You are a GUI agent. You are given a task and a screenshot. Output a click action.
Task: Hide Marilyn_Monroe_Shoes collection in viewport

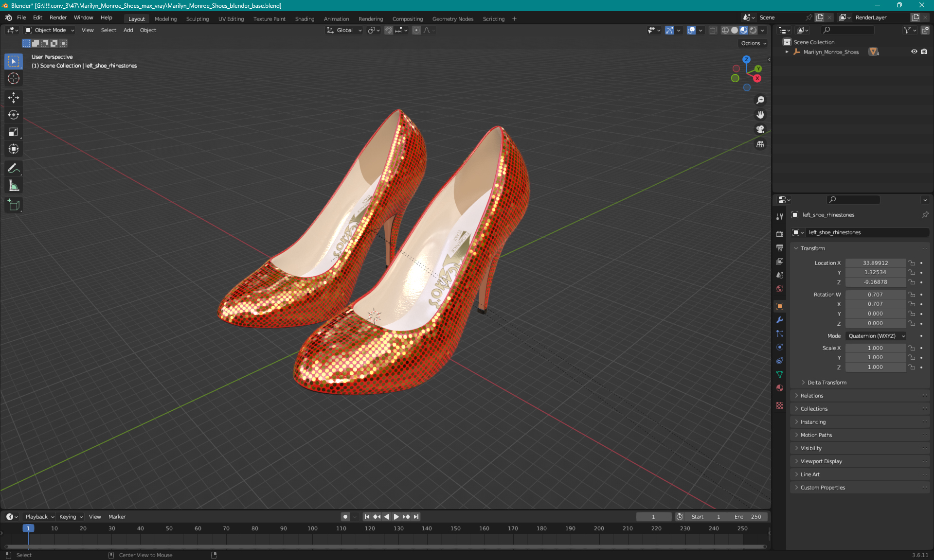point(914,52)
